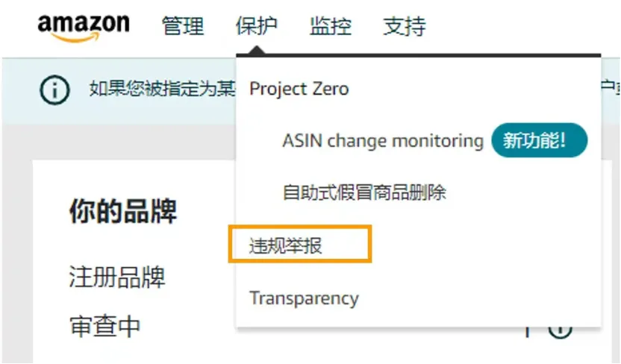621x364 pixels.
Task: Choose 自助式假冒商品删除
Action: click(364, 192)
